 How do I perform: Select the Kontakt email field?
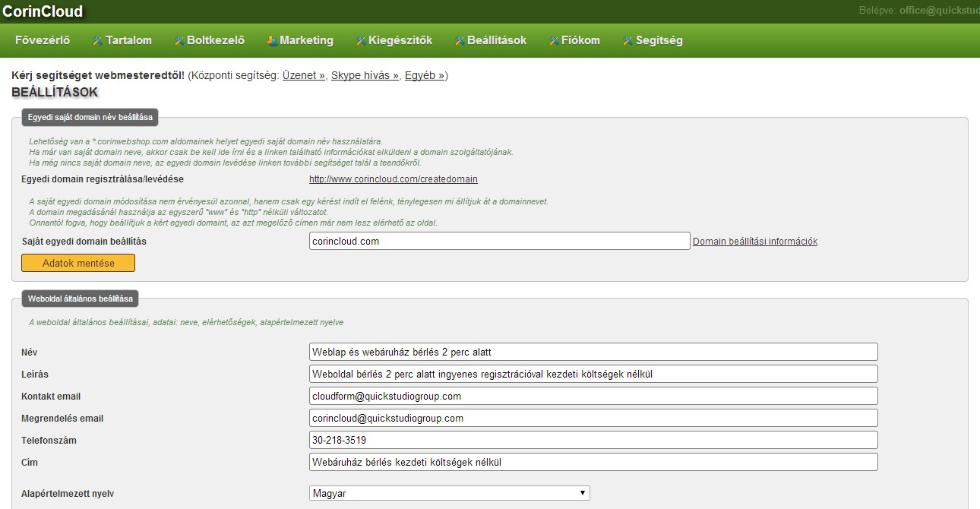593,396
